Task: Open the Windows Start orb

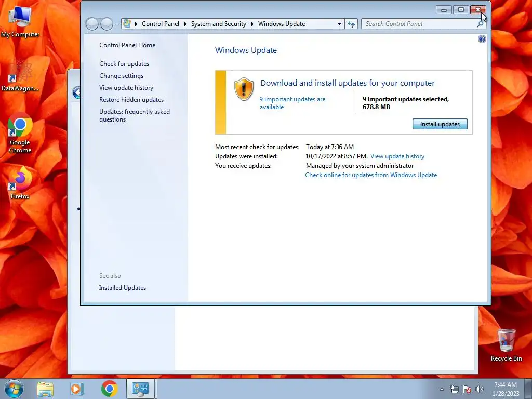Action: [x=14, y=389]
